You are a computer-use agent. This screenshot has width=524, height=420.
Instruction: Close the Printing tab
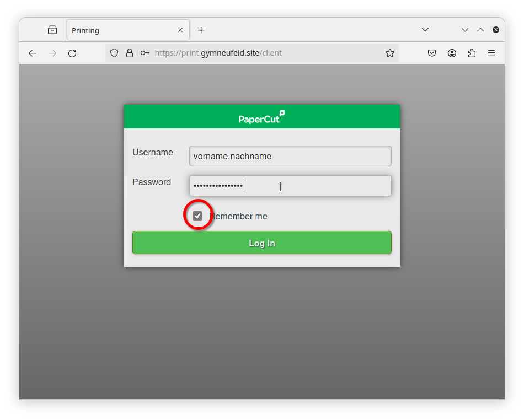coord(180,30)
